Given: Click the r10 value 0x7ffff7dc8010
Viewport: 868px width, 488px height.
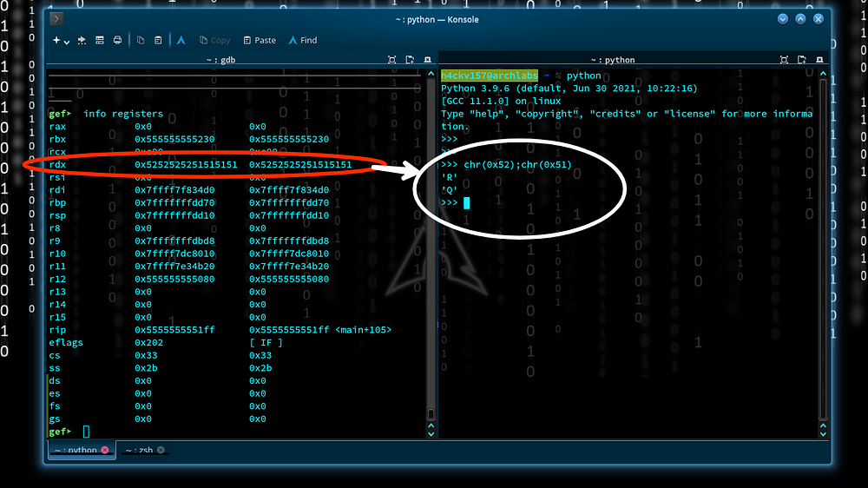Looking at the screenshot, I should [174, 254].
